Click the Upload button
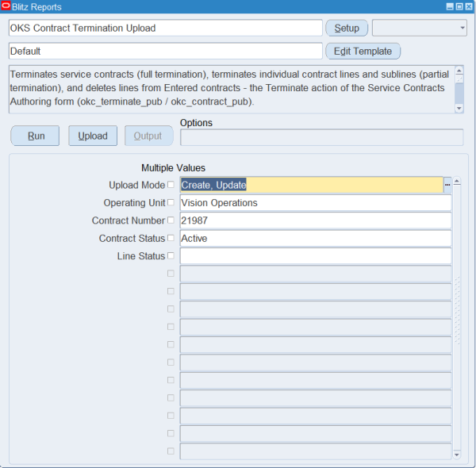This screenshot has height=468, width=476. 93,136
